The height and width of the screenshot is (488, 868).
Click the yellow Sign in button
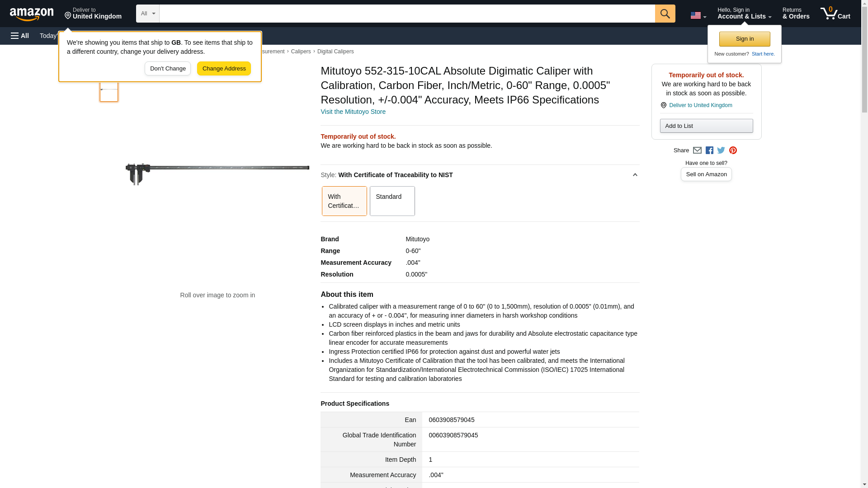pyautogui.click(x=744, y=39)
